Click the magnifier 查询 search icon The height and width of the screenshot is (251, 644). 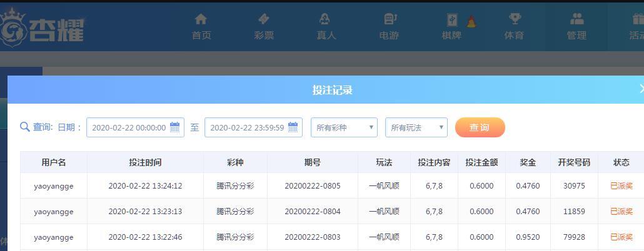tap(24, 127)
